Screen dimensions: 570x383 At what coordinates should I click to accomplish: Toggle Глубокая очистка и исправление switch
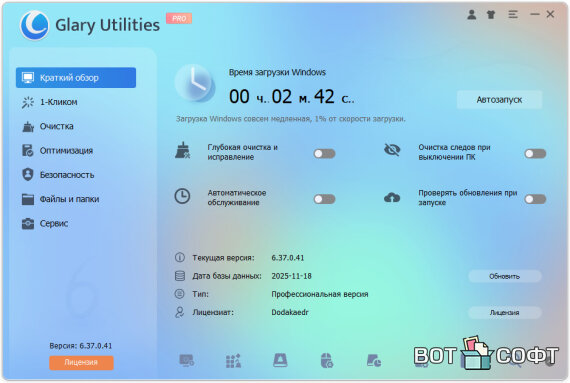[324, 154]
